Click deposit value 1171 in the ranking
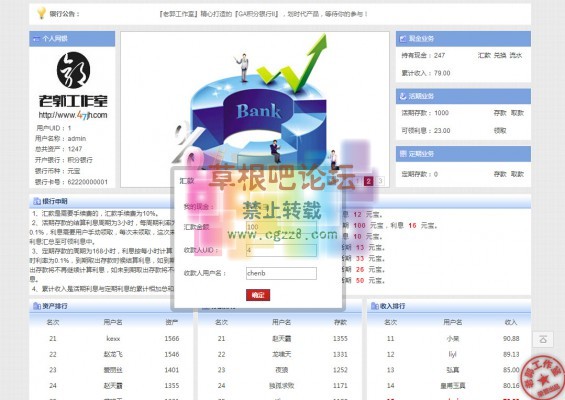The width and height of the screenshot is (565, 400). click(x=340, y=386)
